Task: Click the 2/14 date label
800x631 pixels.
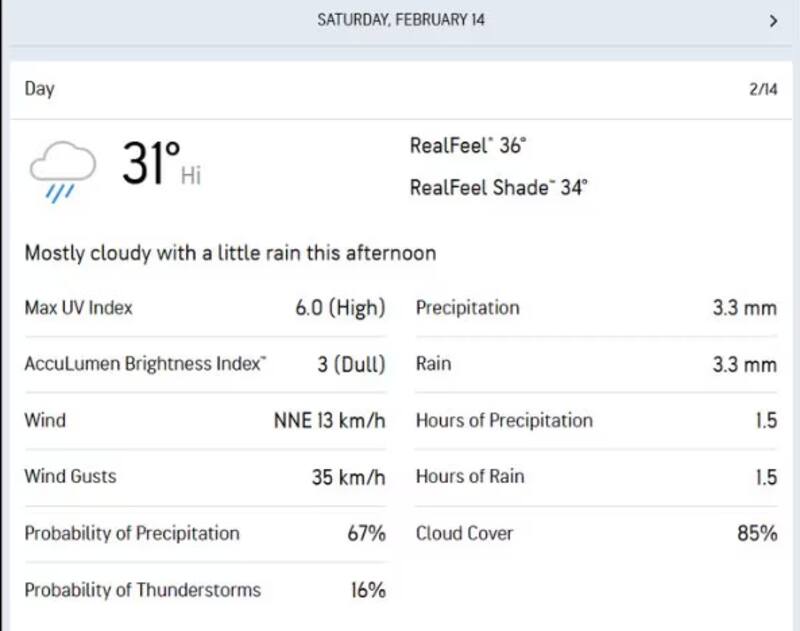Action: (763, 90)
